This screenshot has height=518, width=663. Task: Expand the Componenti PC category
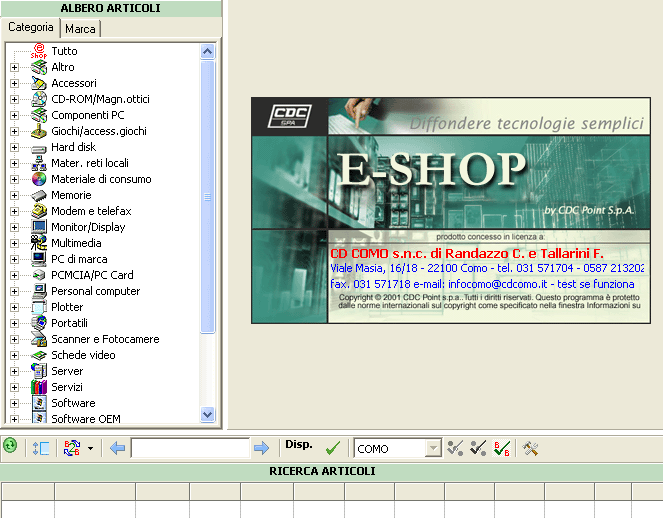(14, 115)
